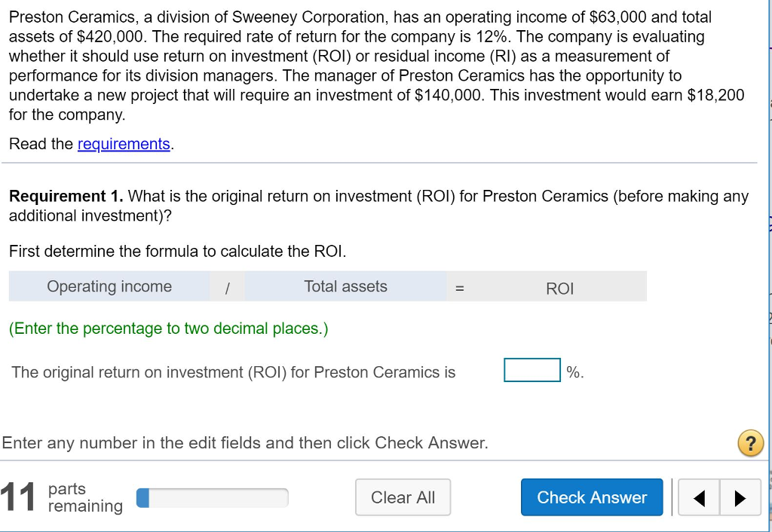
Task: Click the help icon beside Check Answer row
Action: [x=750, y=443]
